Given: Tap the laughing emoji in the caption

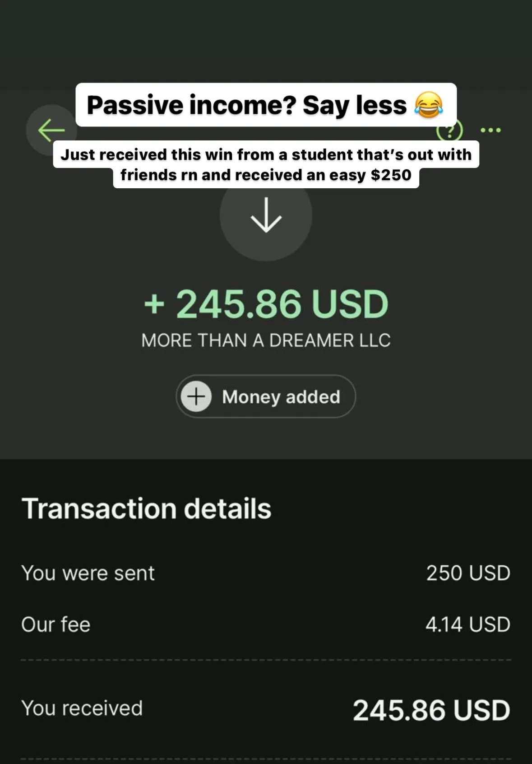Looking at the screenshot, I should click(x=429, y=105).
